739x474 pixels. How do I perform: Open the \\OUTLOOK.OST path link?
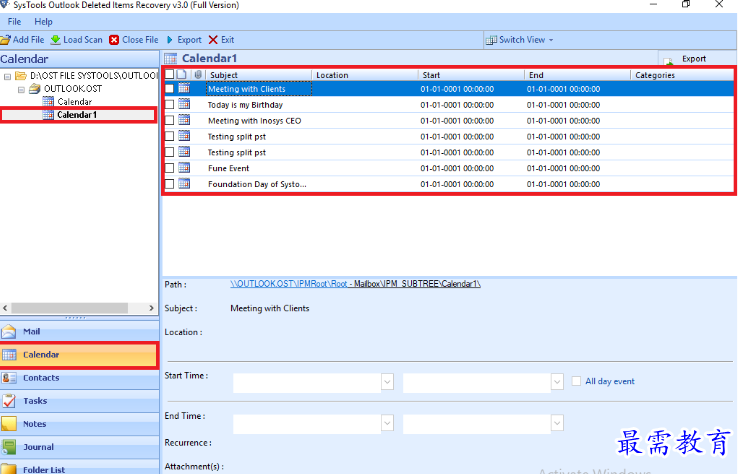355,284
